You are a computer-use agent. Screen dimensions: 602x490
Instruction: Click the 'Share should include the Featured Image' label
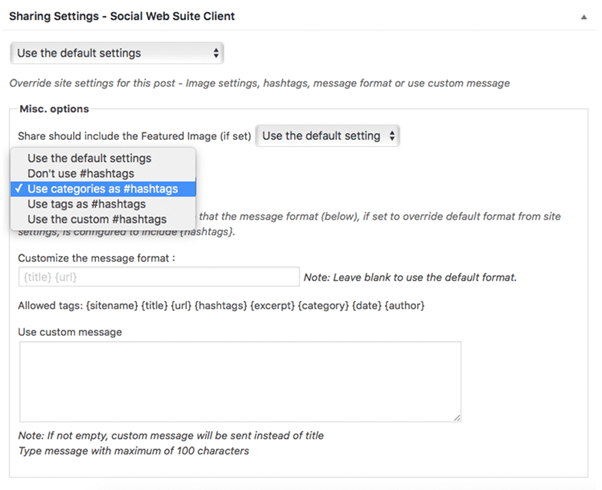tap(134, 135)
